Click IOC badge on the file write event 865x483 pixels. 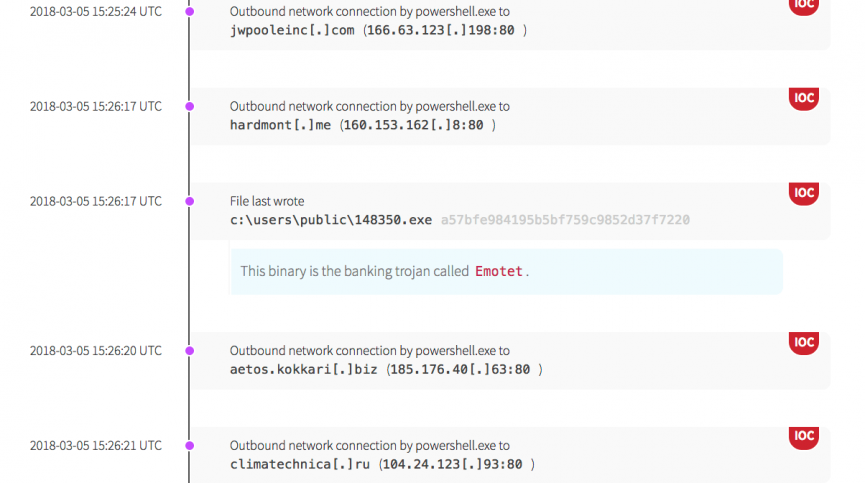pyautogui.click(x=803, y=193)
